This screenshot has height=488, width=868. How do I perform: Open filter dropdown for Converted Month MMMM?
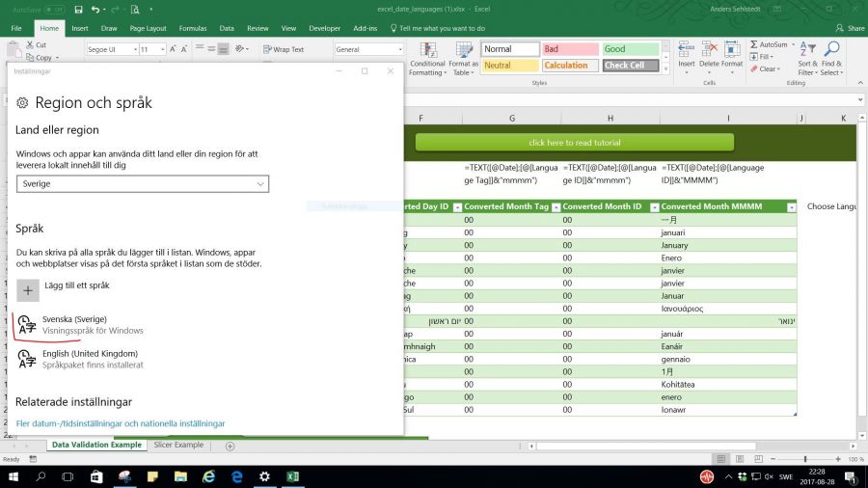pos(791,207)
